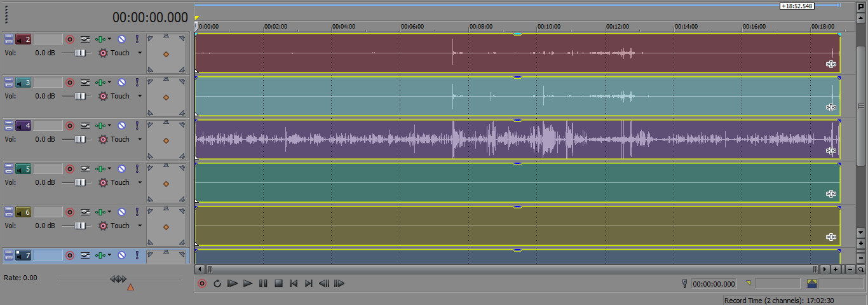868x305 pixels.
Task: Click the horizontal zoom-in plus button
Action: (836, 269)
